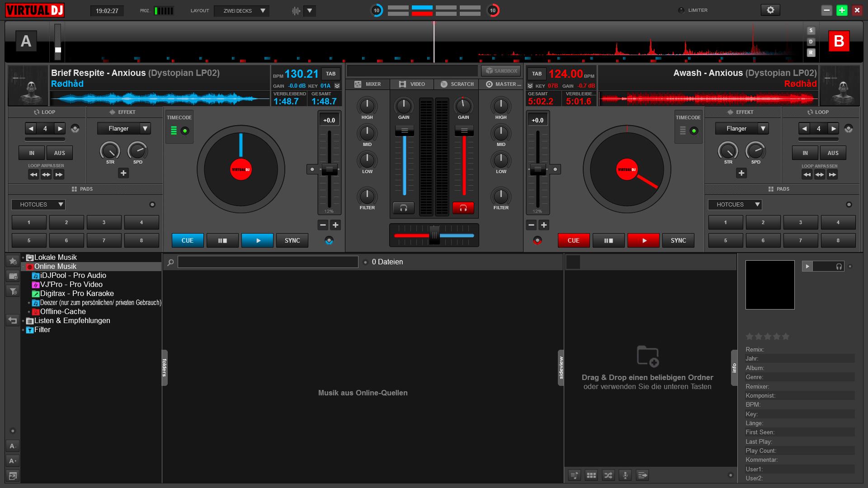Click the microphone icon in sideview toolbar
Image resolution: width=868 pixels, height=488 pixels.
click(x=625, y=475)
